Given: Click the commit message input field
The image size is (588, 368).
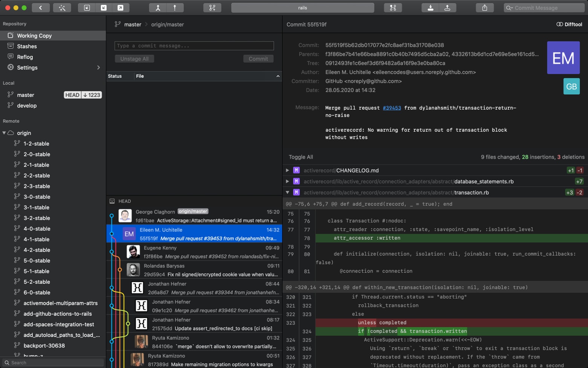Looking at the screenshot, I should pyautogui.click(x=194, y=45).
